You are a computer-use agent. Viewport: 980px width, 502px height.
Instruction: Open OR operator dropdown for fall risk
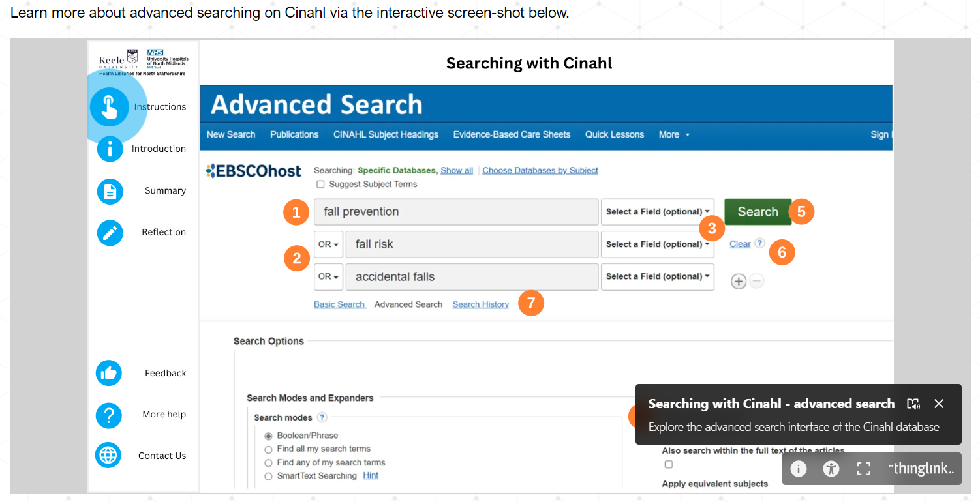click(328, 244)
